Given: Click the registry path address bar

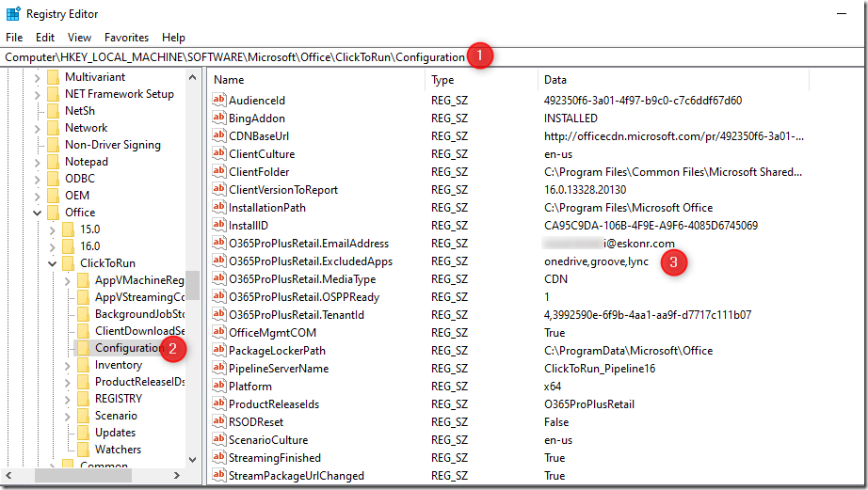Looking at the screenshot, I should (432, 57).
